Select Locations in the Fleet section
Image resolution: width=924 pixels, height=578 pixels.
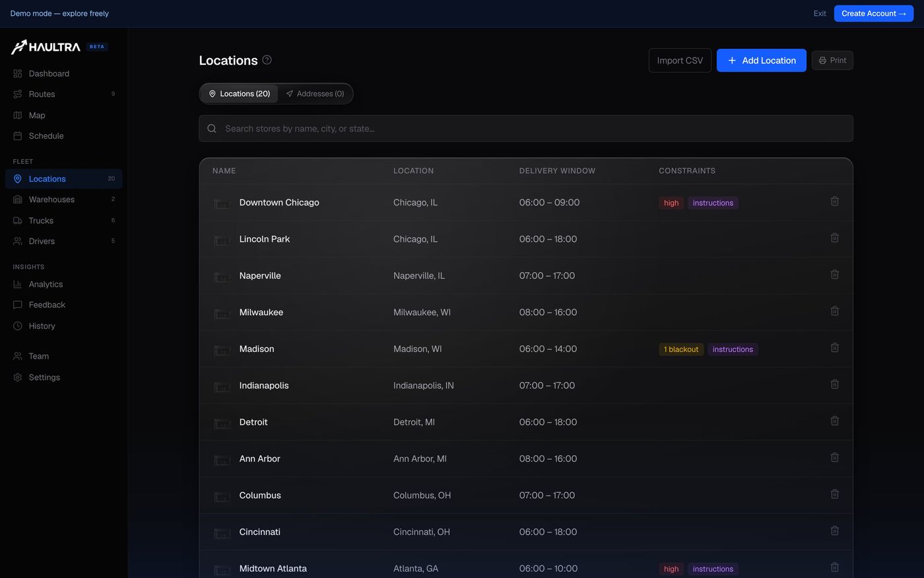pos(63,178)
